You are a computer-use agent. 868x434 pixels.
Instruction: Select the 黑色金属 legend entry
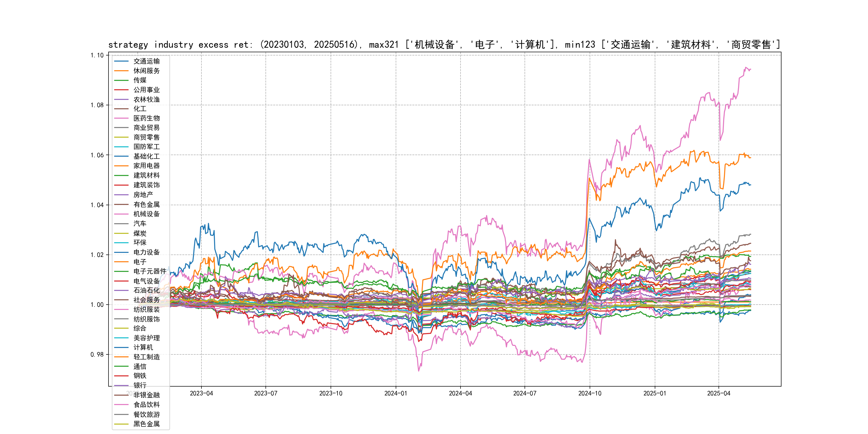(146, 424)
